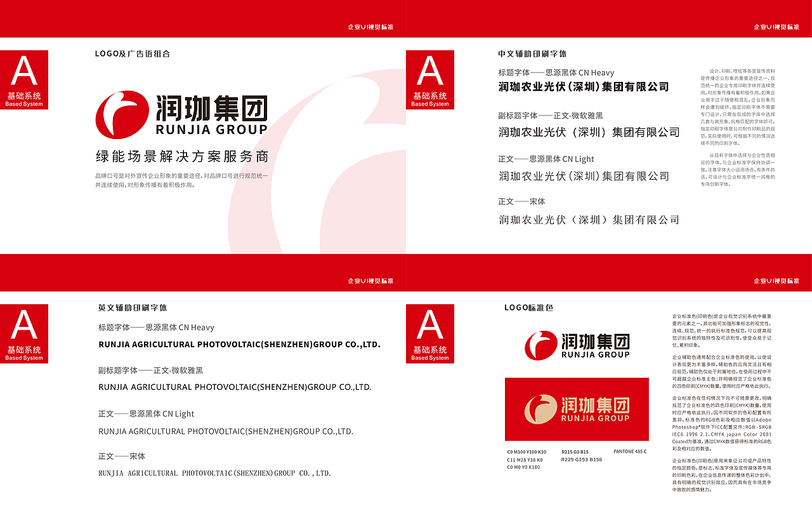This screenshot has height=508, width=812.
Task: Click the 宋体 sample 润珈农业光伏（深圳）集团有限公司
Action: click(x=589, y=220)
